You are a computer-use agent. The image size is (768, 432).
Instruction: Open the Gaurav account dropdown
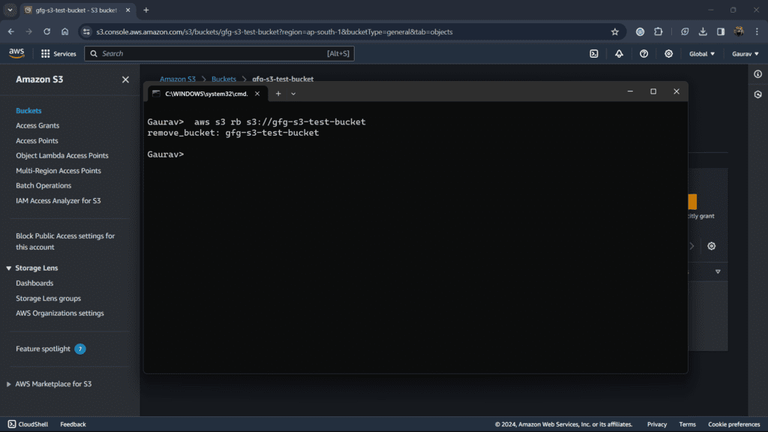745,54
